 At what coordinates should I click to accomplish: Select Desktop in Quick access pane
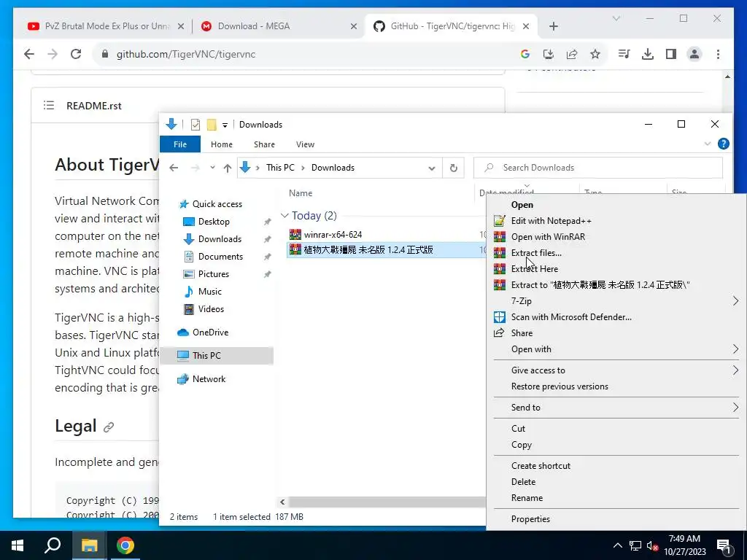click(x=214, y=222)
